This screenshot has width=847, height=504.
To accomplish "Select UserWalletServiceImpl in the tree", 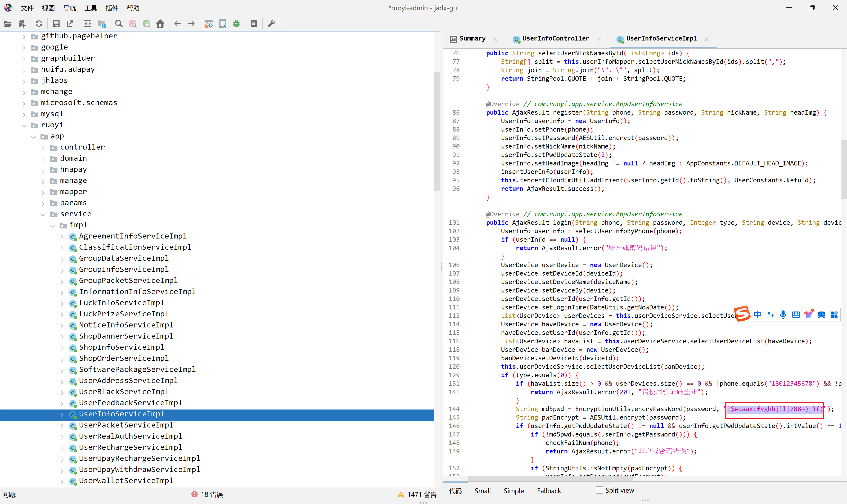I will tap(126, 480).
